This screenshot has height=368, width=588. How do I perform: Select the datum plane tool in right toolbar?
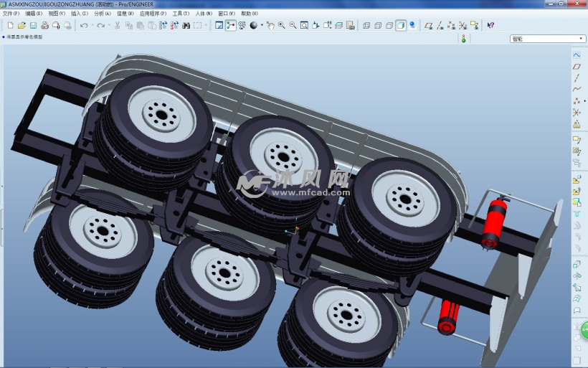coord(577,67)
